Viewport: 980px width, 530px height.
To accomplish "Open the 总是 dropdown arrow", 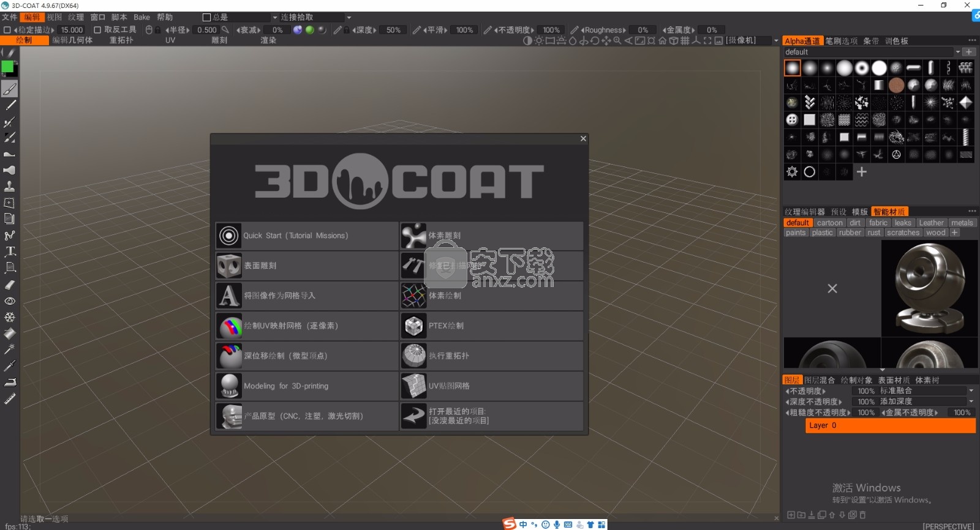I will [x=274, y=17].
